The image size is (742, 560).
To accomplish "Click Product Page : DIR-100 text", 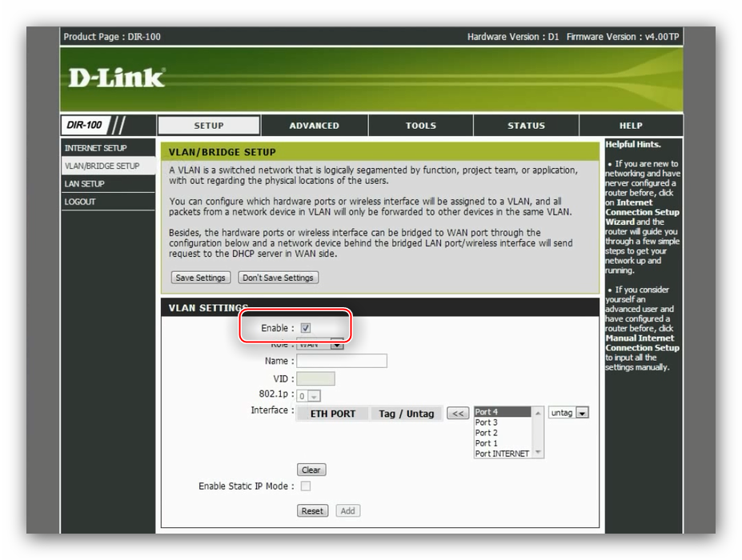I will click(112, 37).
